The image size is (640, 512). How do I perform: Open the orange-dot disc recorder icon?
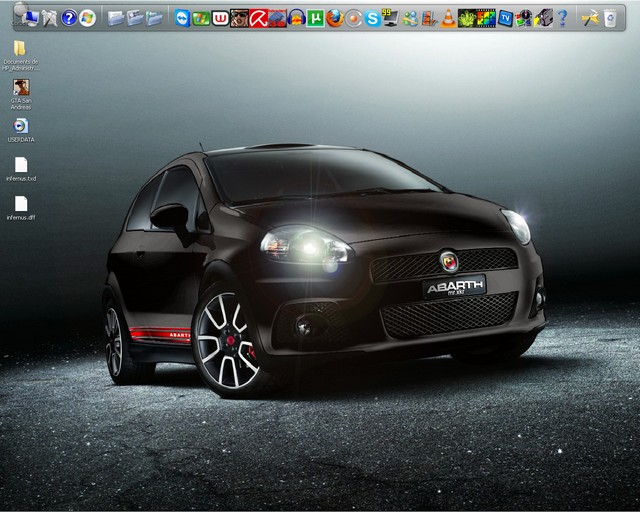354,18
